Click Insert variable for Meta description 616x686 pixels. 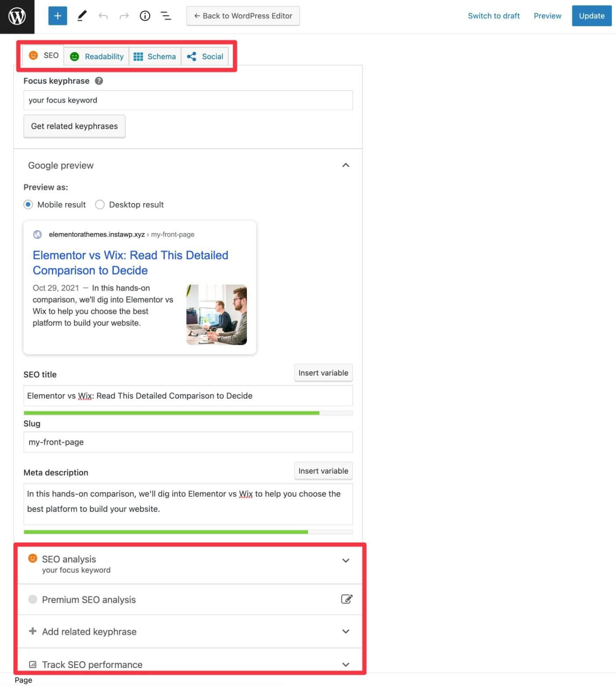(x=323, y=471)
